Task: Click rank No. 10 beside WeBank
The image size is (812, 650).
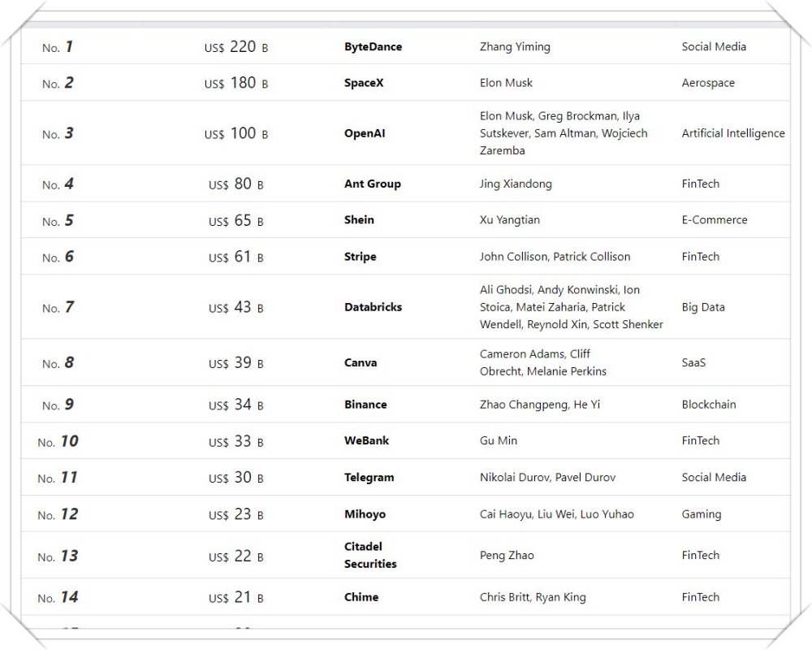Action: (58, 442)
